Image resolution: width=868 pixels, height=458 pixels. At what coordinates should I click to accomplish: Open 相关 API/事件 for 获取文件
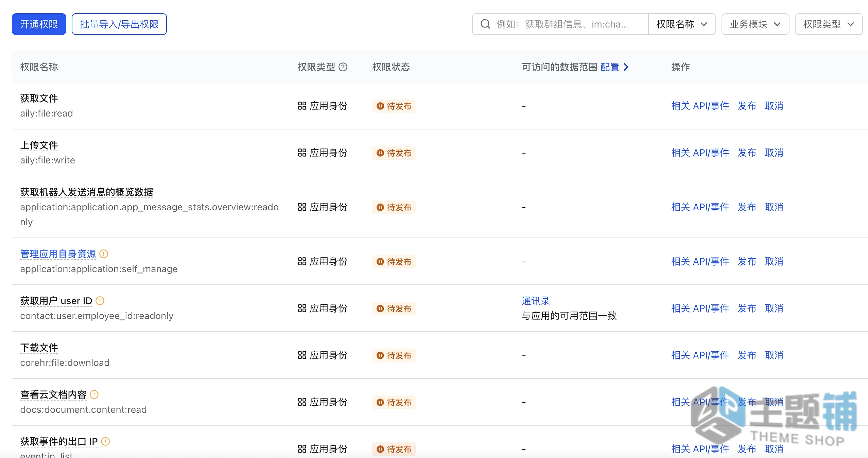pos(700,106)
